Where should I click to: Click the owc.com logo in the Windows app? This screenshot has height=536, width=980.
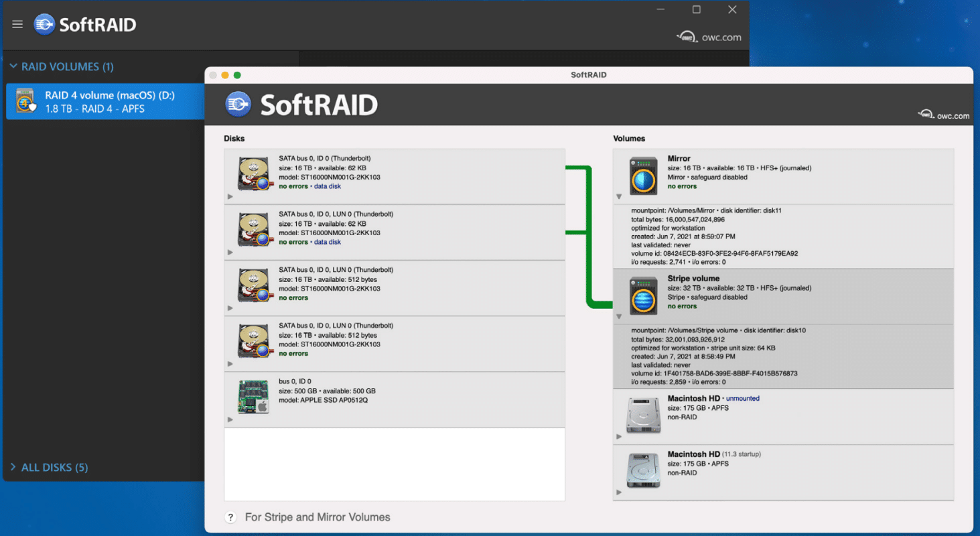coord(709,37)
